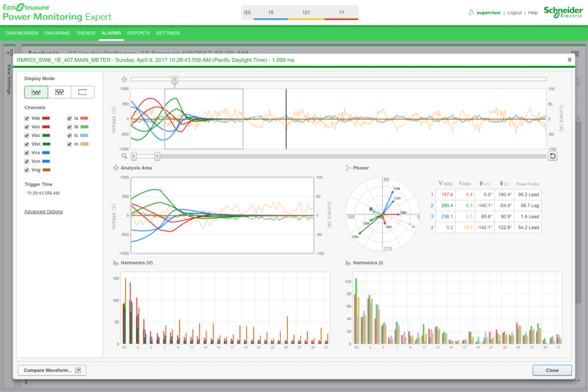Open the REPORTS section
Image resolution: width=588 pixels, height=392 pixels.
pyautogui.click(x=138, y=33)
